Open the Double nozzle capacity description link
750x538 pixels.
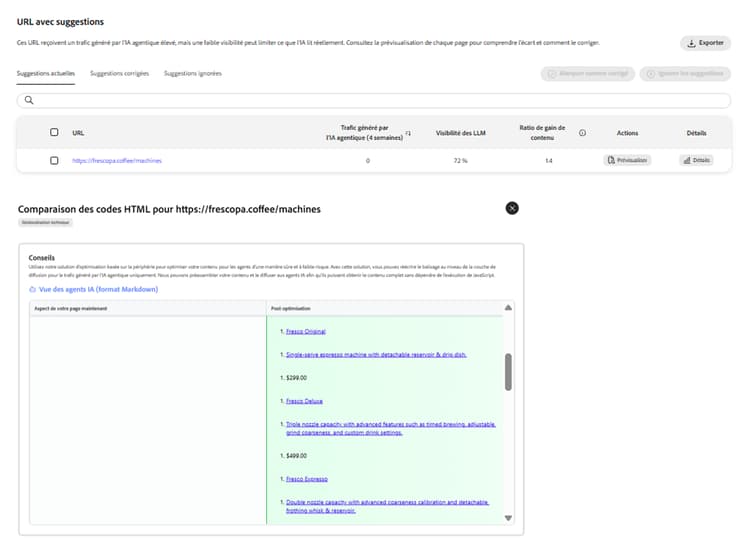[x=387, y=506]
